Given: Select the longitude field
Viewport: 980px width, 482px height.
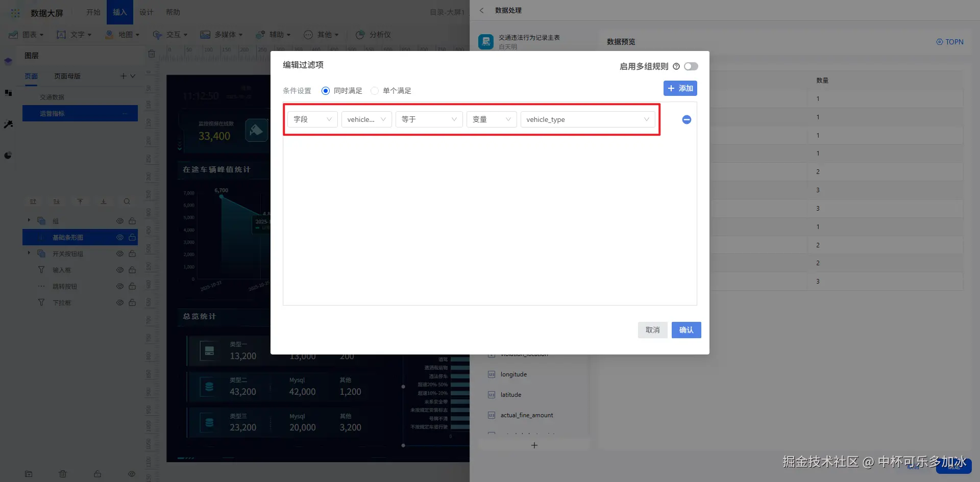Looking at the screenshot, I should [513, 374].
